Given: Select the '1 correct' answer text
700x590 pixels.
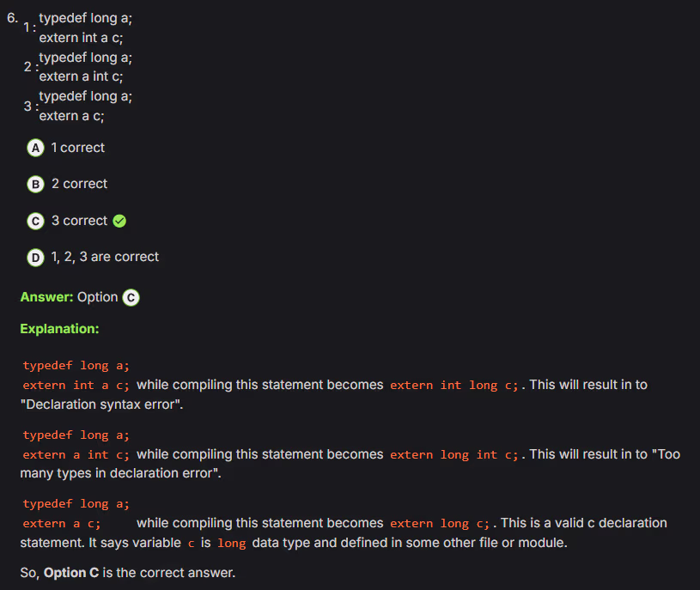Looking at the screenshot, I should tap(77, 148).
